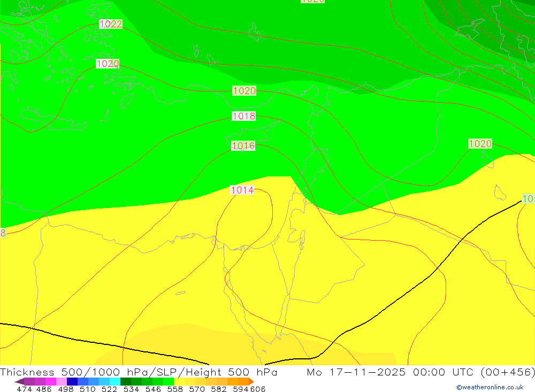
Task: Click the orange right arrow of the legend
Action: pyautogui.click(x=251, y=381)
